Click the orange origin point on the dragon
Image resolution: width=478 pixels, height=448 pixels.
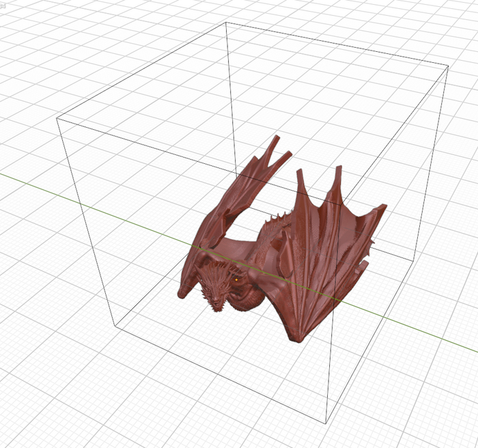(236, 279)
